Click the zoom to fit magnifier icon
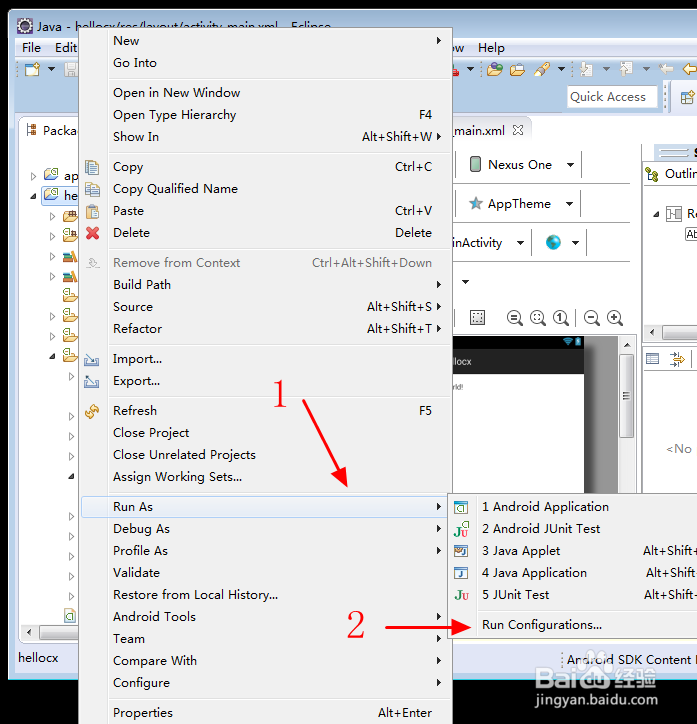697x724 pixels. (x=537, y=318)
